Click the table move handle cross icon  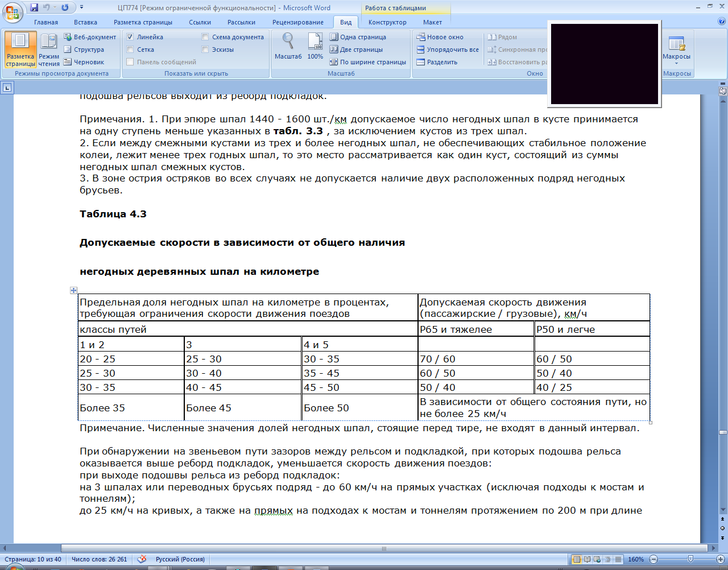(x=73, y=291)
